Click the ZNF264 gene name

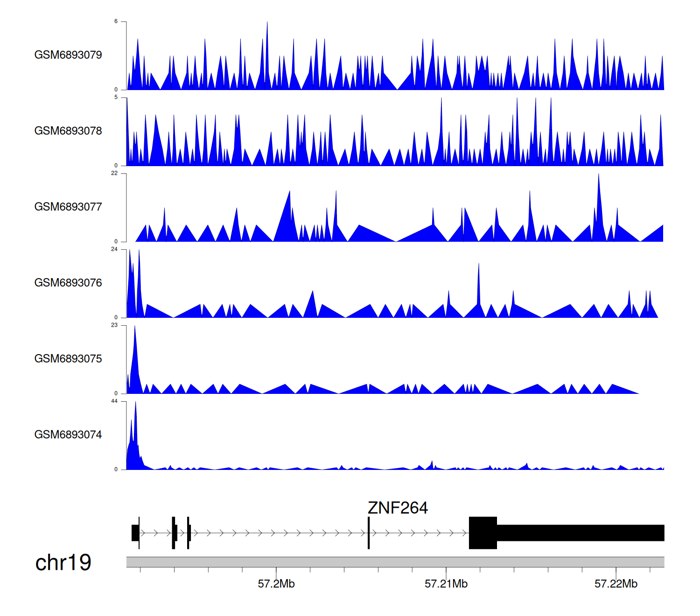click(398, 508)
